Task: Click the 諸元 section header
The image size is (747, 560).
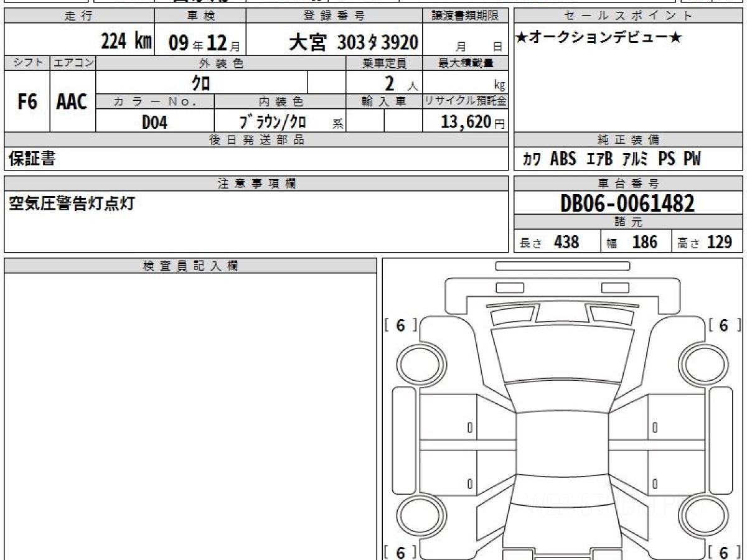Action: pos(628,222)
